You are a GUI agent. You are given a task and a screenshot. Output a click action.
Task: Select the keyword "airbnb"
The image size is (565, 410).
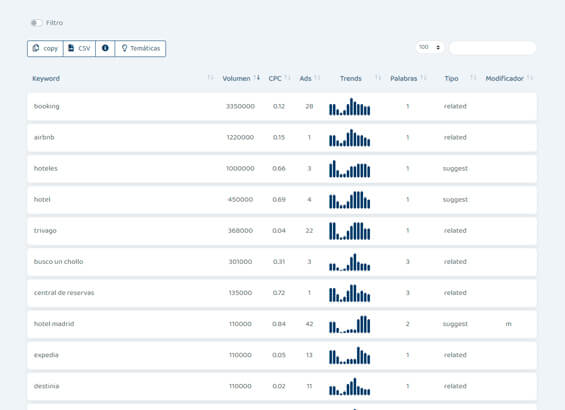(x=44, y=137)
